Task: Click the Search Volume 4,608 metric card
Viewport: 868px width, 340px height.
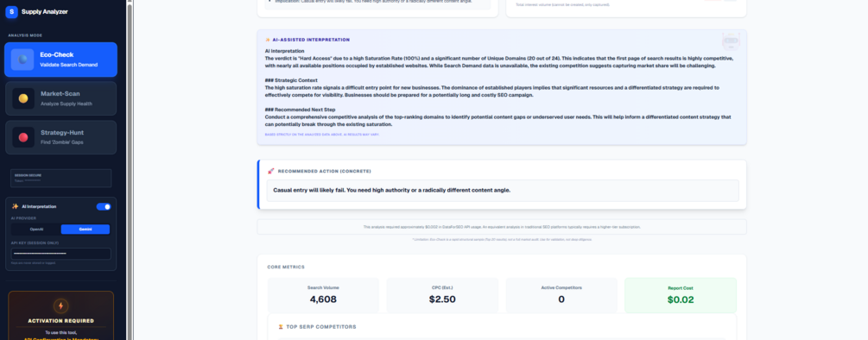Action: tap(323, 295)
